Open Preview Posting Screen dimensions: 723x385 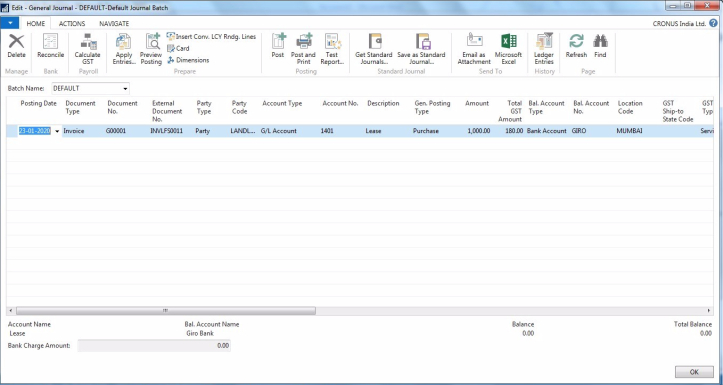(x=151, y=49)
